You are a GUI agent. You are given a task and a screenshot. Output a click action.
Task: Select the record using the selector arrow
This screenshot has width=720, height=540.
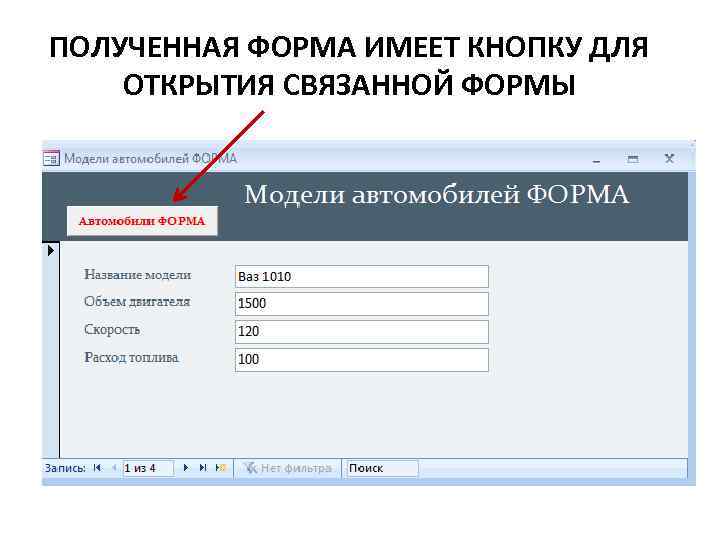coord(51,251)
